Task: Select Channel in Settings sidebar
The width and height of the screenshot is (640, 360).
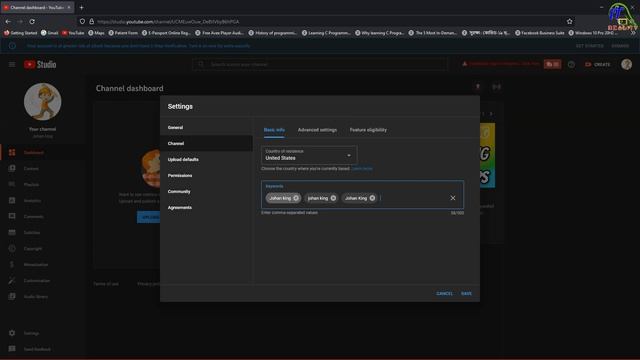Action: pyautogui.click(x=206, y=143)
